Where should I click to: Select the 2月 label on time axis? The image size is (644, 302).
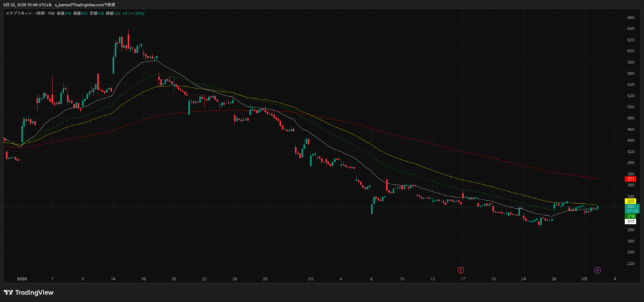click(310, 278)
